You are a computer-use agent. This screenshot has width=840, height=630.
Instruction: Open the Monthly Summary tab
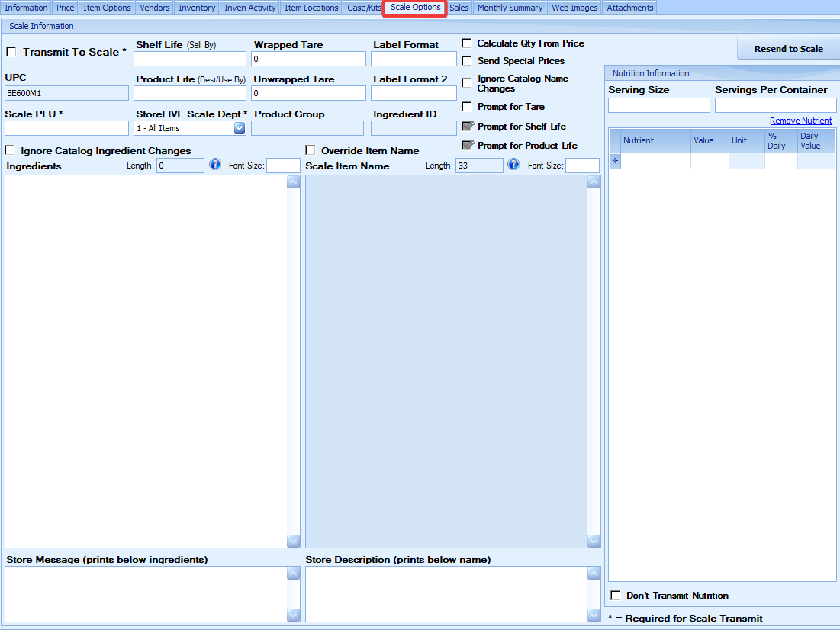tap(510, 8)
